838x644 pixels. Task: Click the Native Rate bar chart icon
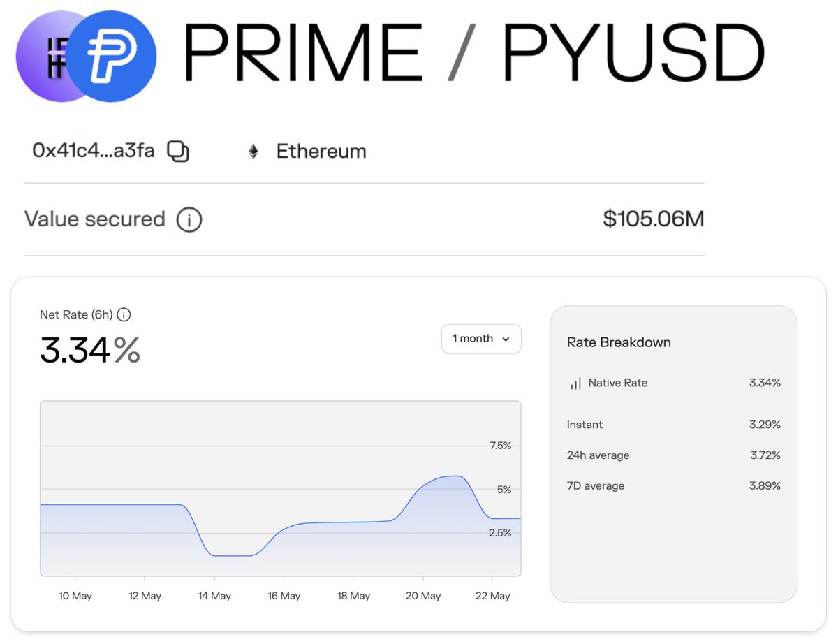click(575, 383)
